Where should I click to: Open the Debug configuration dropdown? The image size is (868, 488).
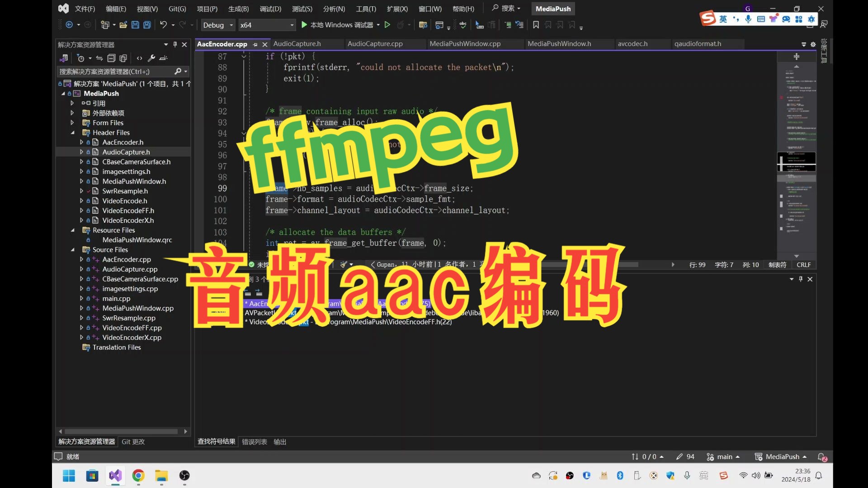(218, 25)
